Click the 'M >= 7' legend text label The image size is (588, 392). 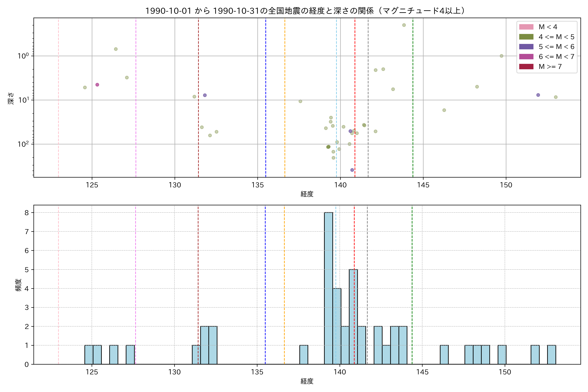[550, 66]
